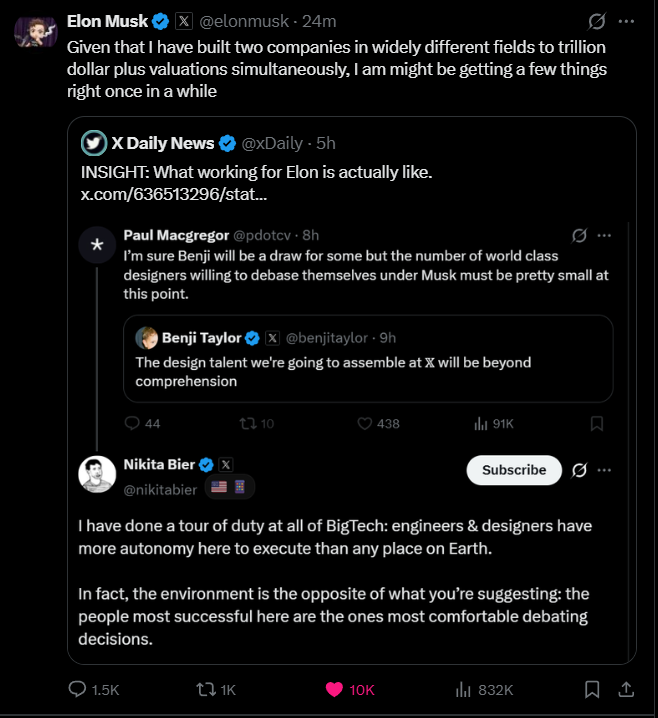The height and width of the screenshot is (718, 658).
Task: Like Paul Macgregor's post with 438 likes
Action: click(365, 423)
